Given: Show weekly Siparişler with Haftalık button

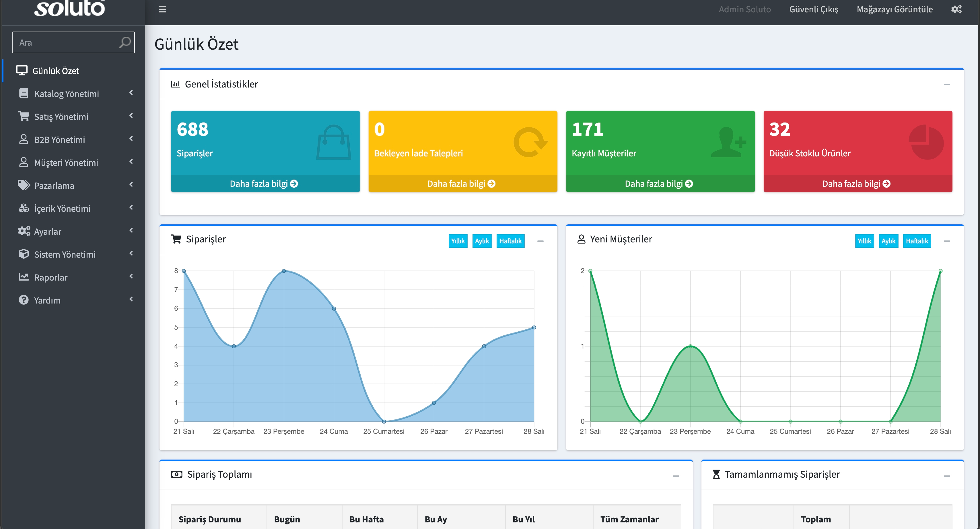Looking at the screenshot, I should coord(510,241).
